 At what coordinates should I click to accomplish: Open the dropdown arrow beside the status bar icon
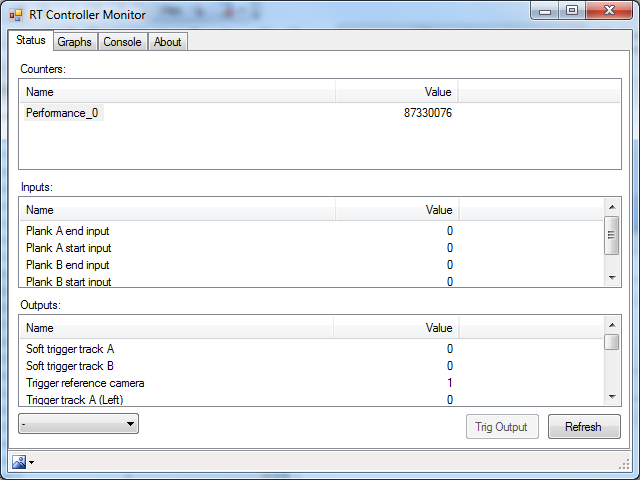[x=32, y=462]
